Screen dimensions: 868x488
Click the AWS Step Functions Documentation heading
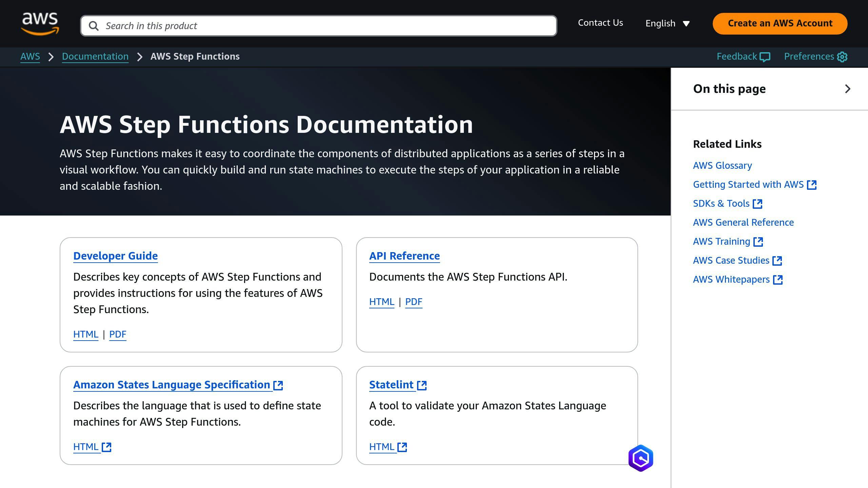click(x=266, y=124)
